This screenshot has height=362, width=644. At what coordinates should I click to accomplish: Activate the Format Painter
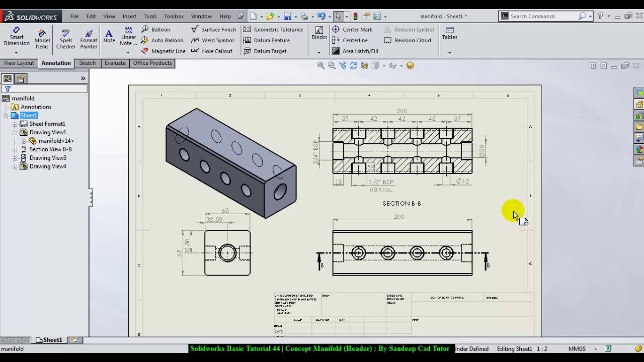click(x=89, y=39)
